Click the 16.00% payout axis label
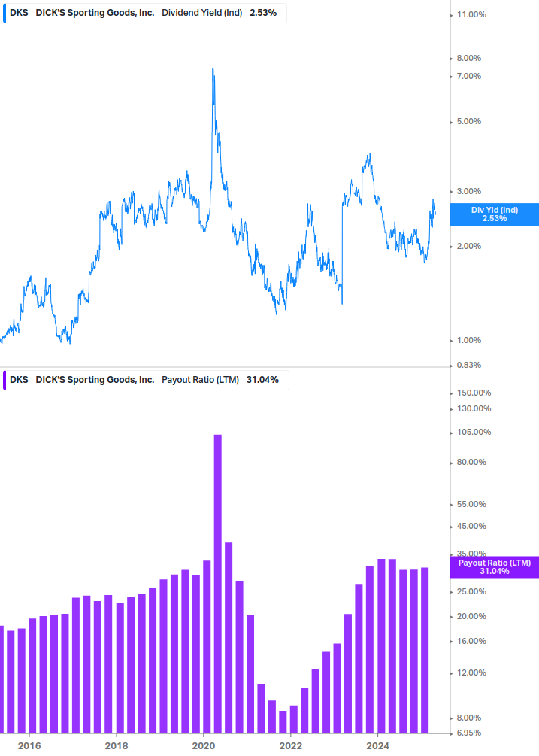539x756 pixels. 471,641
